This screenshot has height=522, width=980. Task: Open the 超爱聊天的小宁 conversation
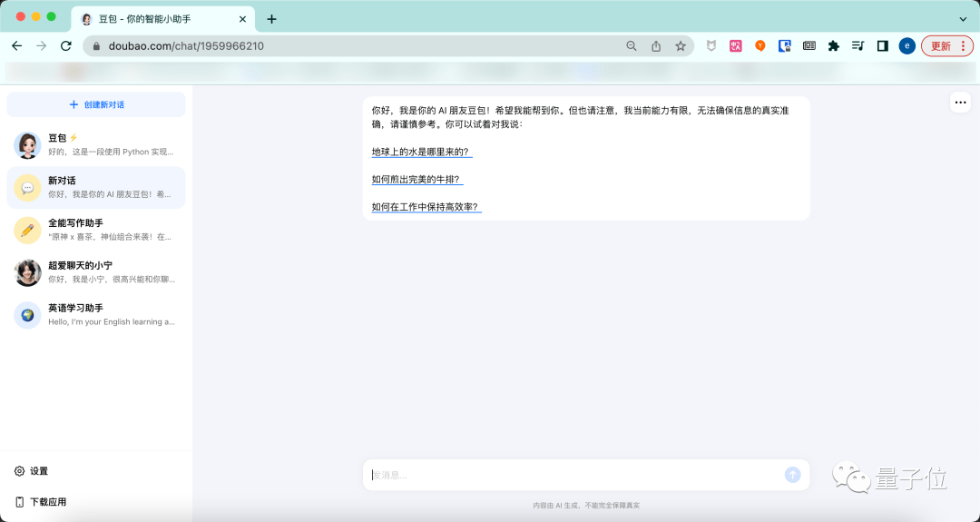tap(96, 272)
